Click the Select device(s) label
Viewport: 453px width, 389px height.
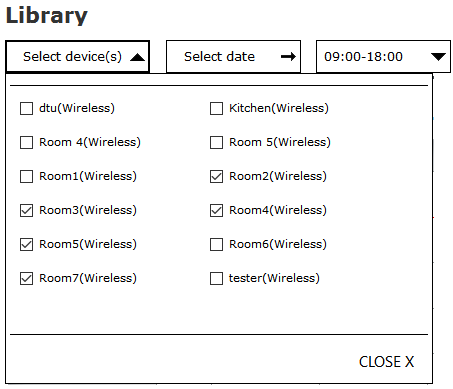point(72,57)
